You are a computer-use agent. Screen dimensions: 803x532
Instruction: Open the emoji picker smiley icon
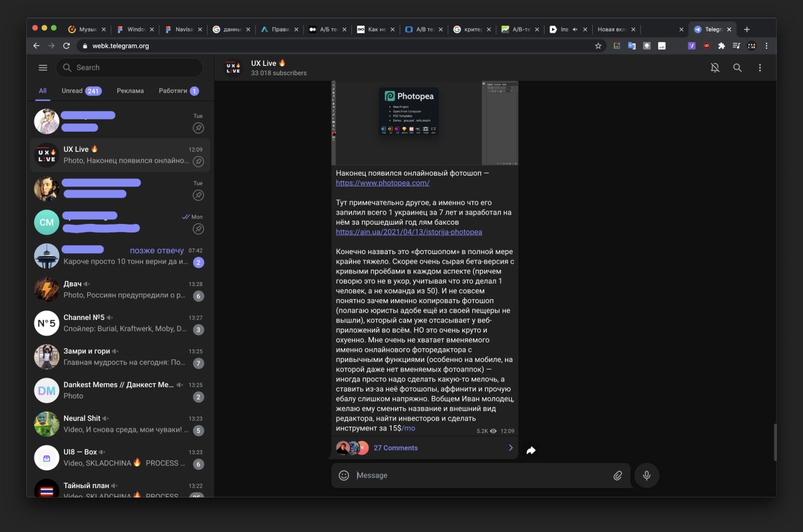(x=344, y=476)
